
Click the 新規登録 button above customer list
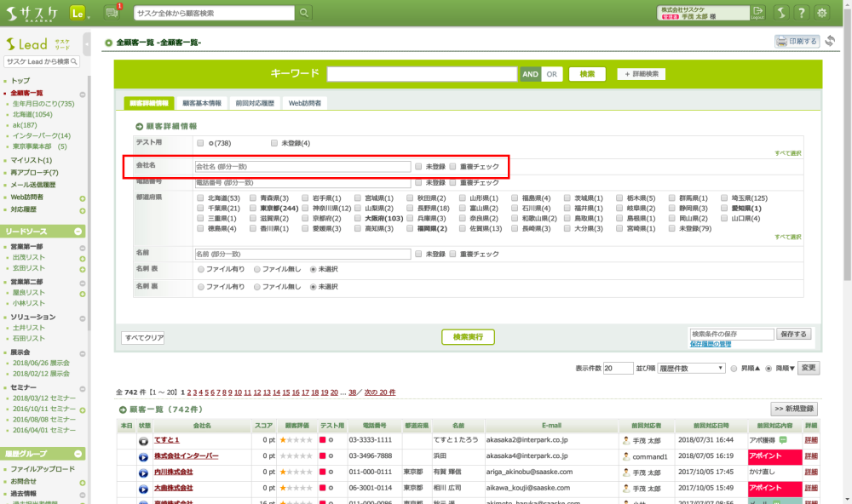[x=794, y=409]
